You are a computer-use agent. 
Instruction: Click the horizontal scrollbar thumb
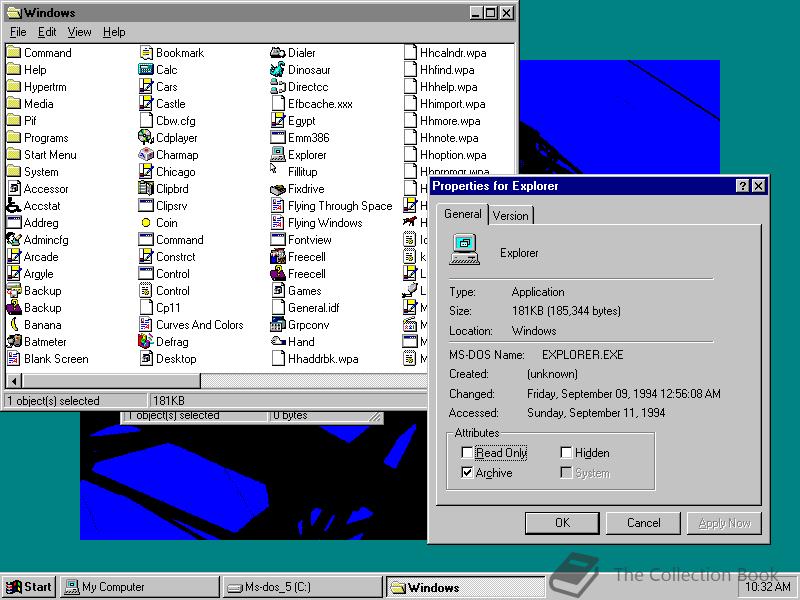[x=111, y=381]
